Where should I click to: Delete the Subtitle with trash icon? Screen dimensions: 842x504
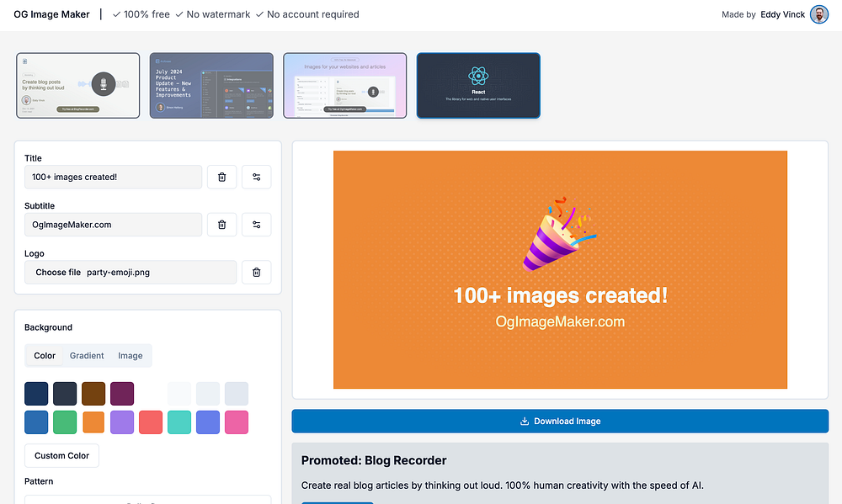[x=221, y=225]
